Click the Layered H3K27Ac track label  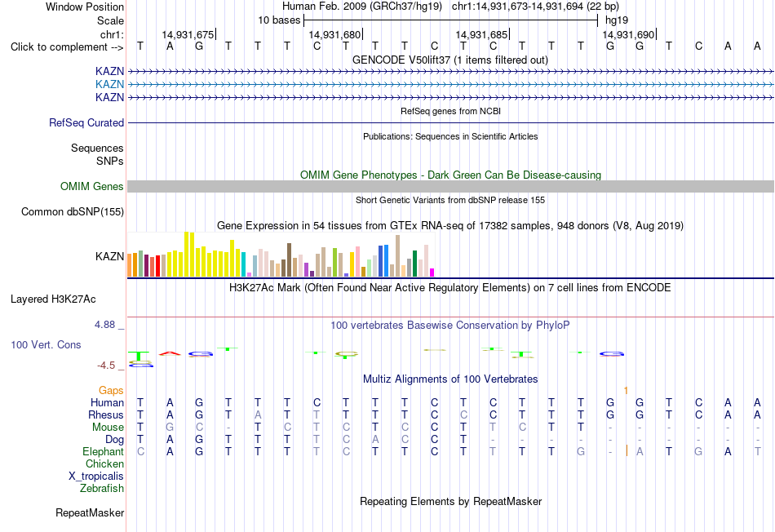[x=53, y=299]
